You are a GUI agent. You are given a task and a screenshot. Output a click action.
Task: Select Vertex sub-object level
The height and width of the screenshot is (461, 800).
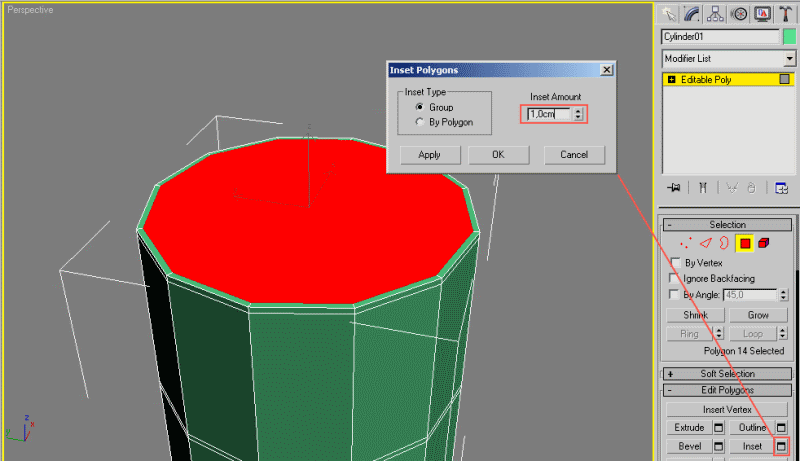(x=686, y=243)
